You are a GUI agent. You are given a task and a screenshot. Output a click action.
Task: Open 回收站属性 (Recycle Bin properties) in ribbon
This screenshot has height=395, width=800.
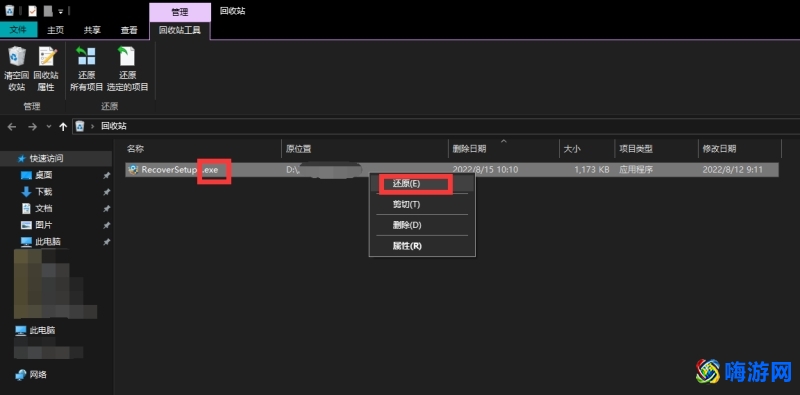click(x=46, y=69)
